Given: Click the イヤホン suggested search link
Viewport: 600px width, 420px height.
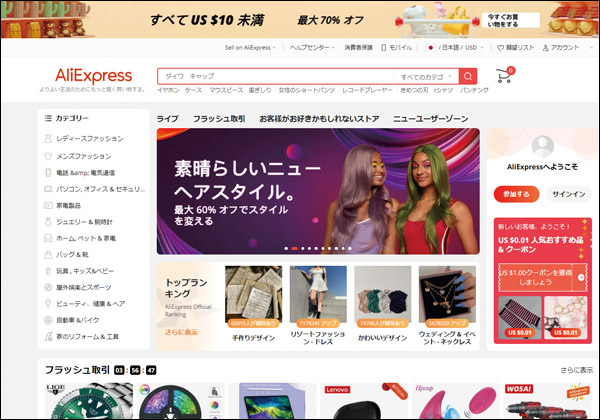Looking at the screenshot, I should (x=168, y=90).
